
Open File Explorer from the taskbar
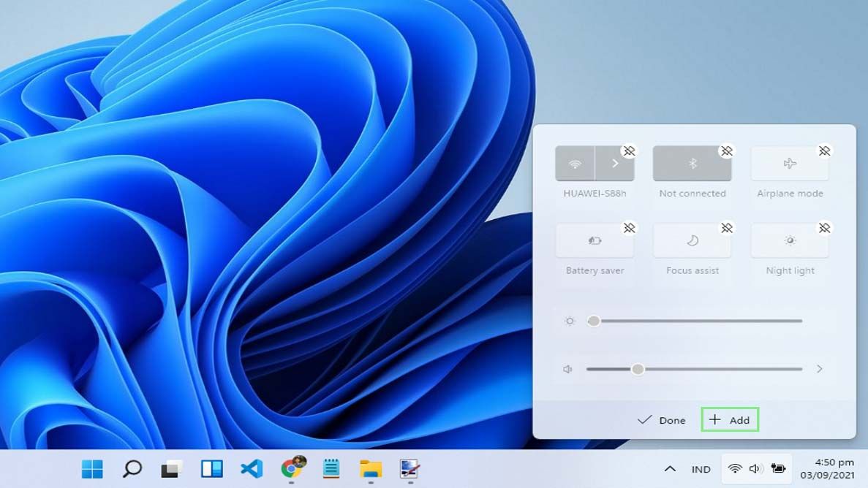[370, 469]
